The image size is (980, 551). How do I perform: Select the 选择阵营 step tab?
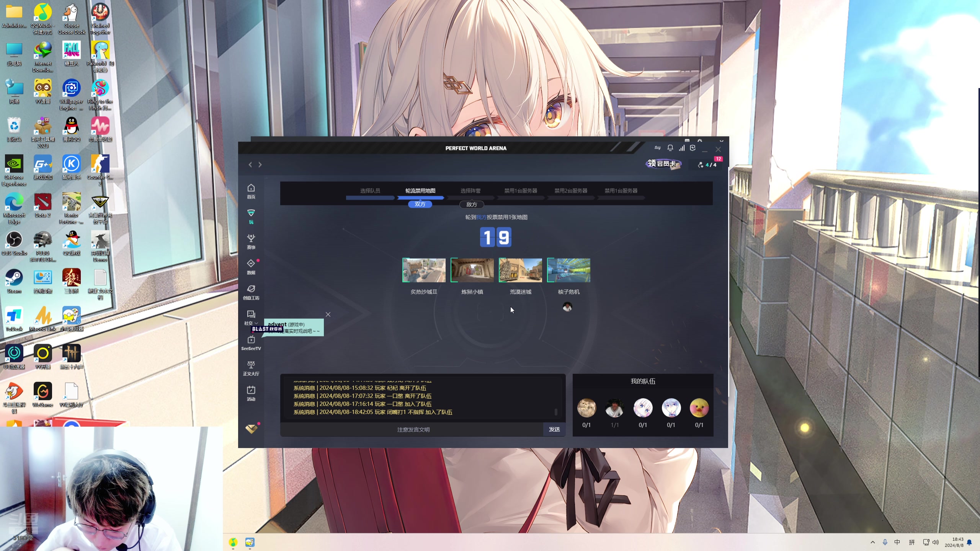470,191
